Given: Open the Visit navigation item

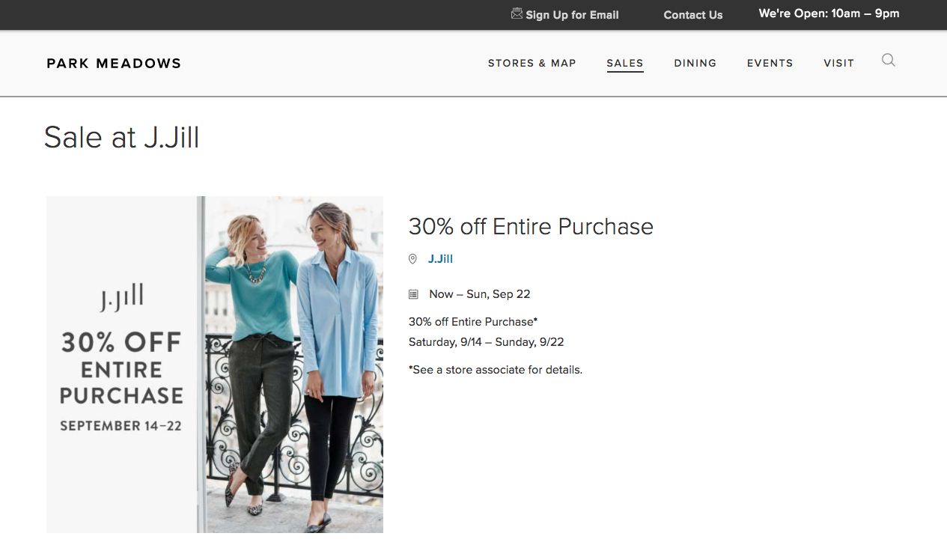Looking at the screenshot, I should [x=838, y=64].
